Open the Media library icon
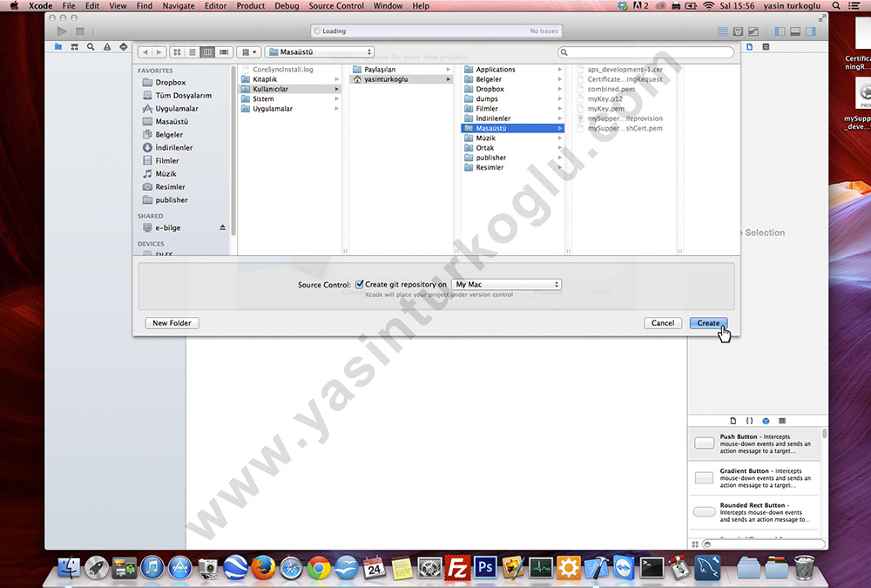Image resolution: width=871 pixels, height=588 pixels. point(782,421)
